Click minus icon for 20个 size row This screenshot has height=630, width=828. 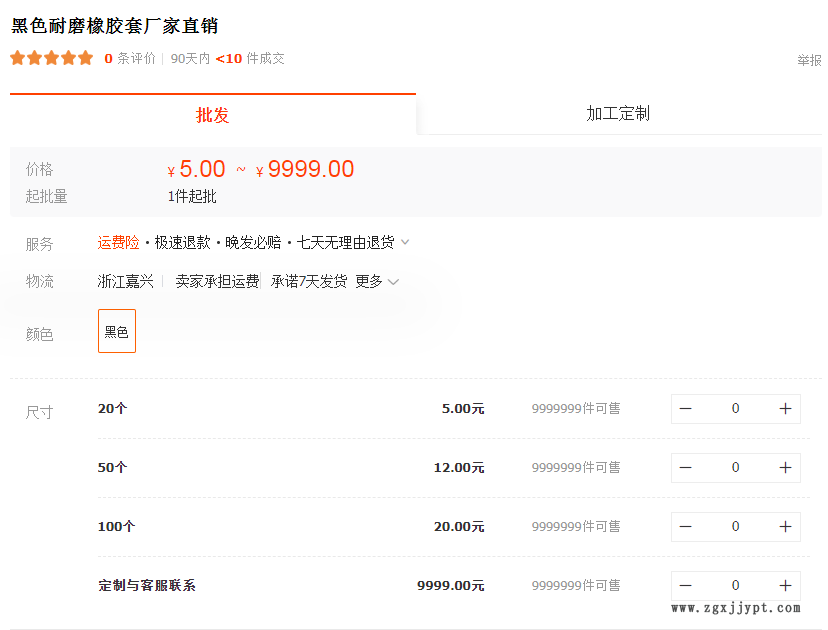tap(686, 409)
